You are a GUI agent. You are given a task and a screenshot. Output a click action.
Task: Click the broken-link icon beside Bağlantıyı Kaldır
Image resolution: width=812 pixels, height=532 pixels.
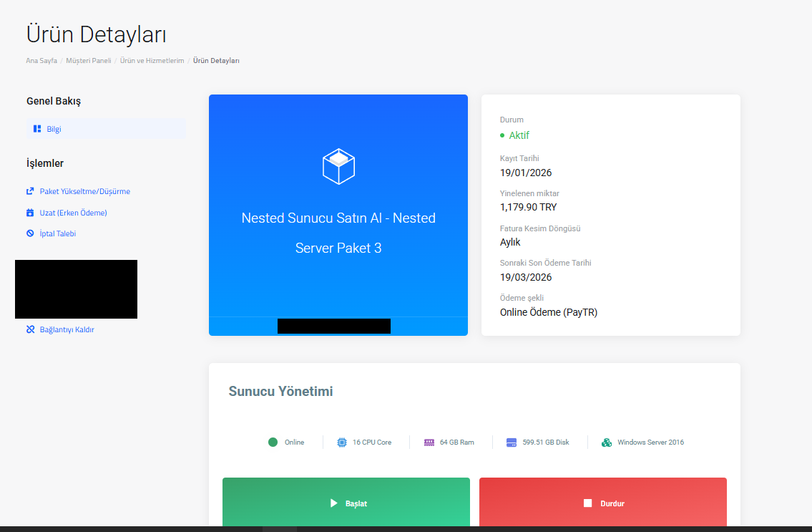tap(30, 329)
